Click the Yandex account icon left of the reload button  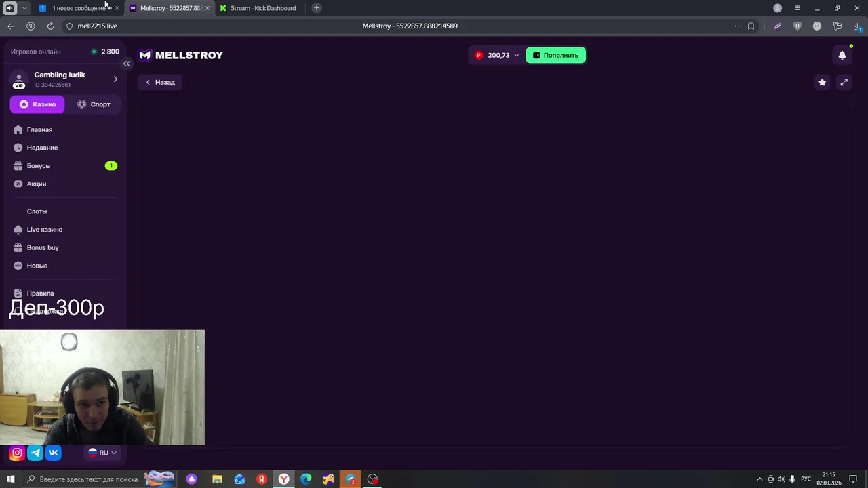point(31,26)
